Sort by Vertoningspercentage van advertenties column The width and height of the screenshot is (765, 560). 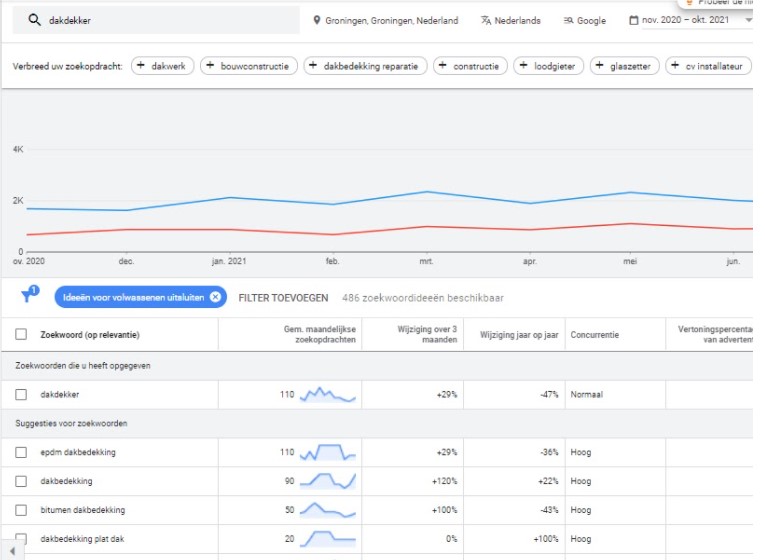(715, 334)
